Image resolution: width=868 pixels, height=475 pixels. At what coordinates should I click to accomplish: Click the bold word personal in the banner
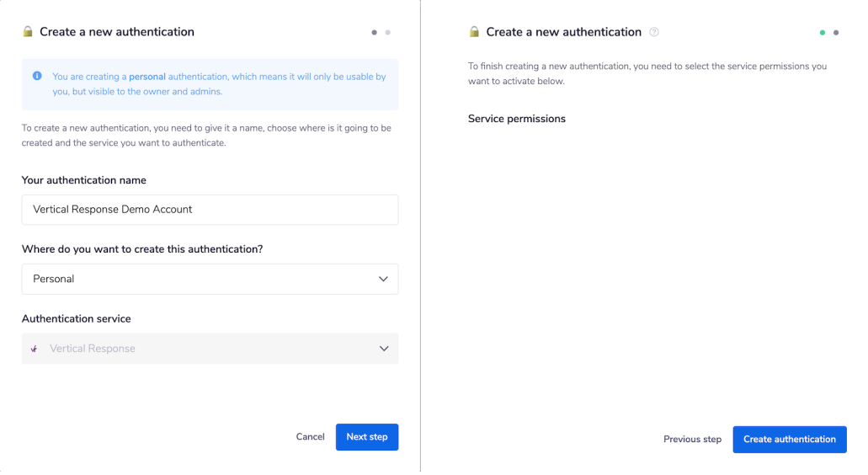(x=147, y=77)
